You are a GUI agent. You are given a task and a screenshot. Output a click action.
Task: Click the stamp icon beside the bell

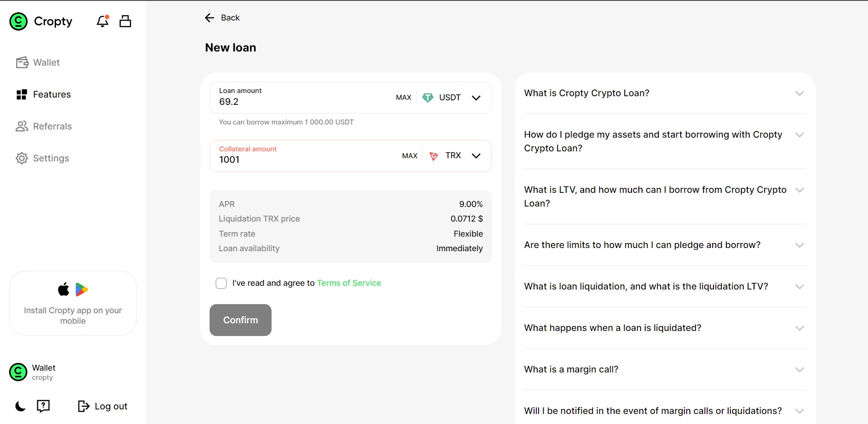pos(125,21)
